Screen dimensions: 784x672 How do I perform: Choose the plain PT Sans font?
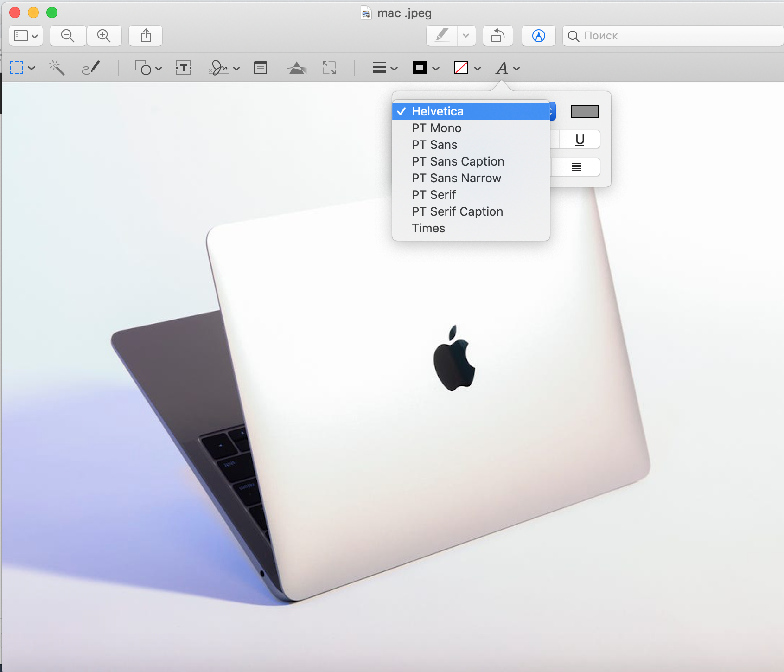(x=471, y=145)
